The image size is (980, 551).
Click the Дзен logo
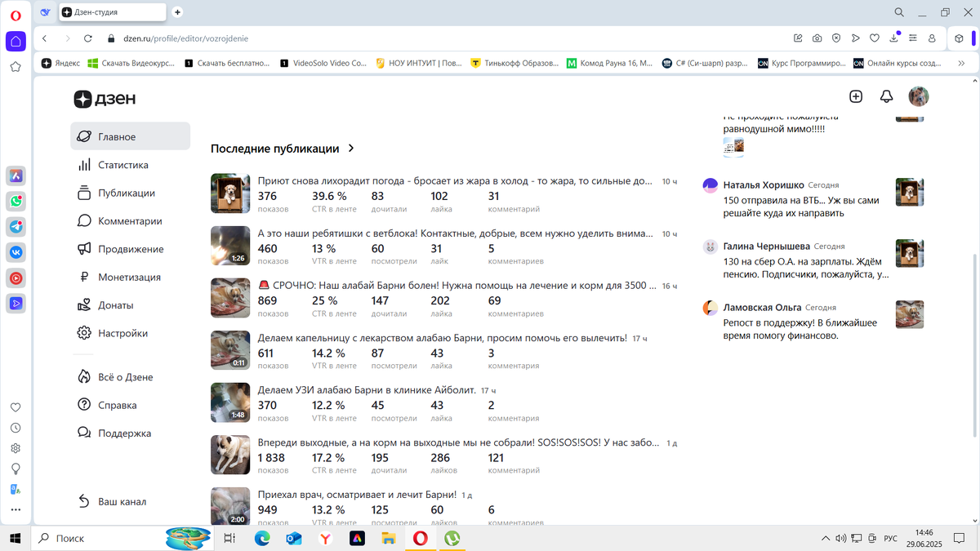coord(105,99)
